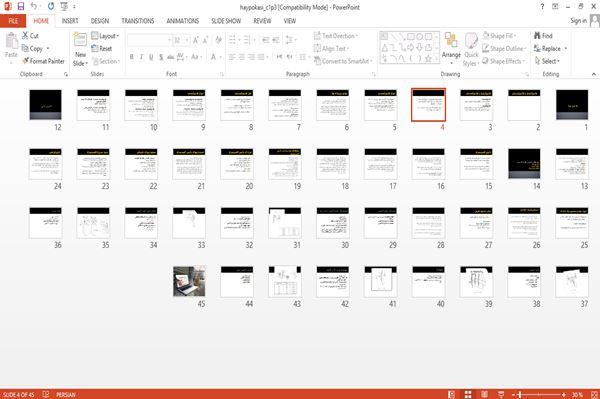The height and width of the screenshot is (399, 600).
Task: Open the FILE tab
Action: click(13, 21)
